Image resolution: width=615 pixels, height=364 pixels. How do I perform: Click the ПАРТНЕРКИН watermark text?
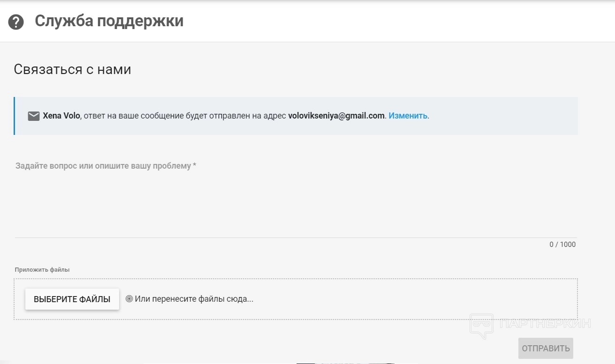[x=545, y=323]
